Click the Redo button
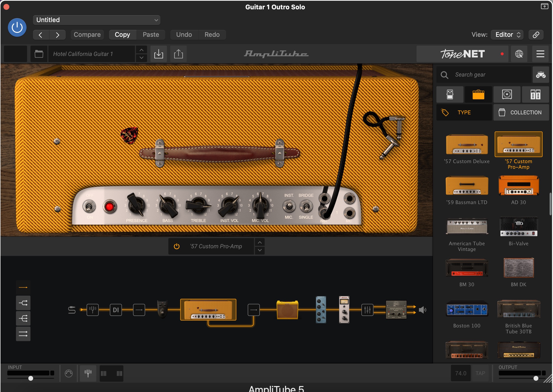The image size is (553, 392). (212, 35)
